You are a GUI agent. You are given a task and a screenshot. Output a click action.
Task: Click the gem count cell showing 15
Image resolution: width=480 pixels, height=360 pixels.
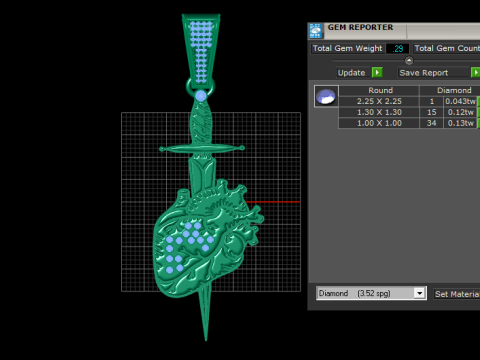[432, 112]
